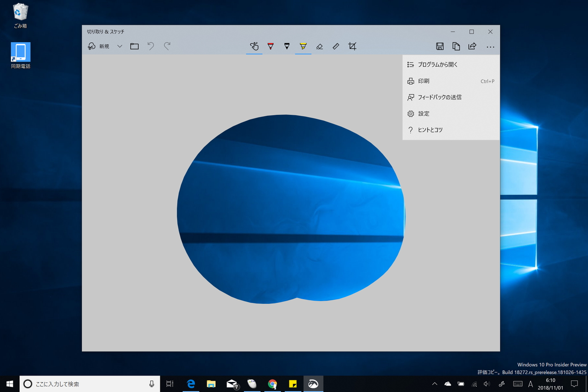Redo the last undone action
The height and width of the screenshot is (392, 588).
167,46
